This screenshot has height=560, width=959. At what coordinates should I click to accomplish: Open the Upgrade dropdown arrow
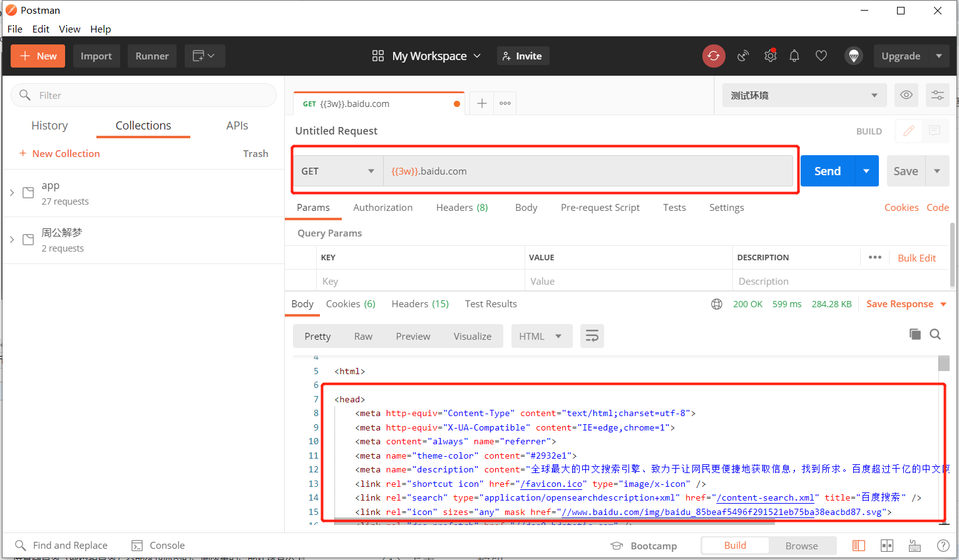(x=939, y=56)
